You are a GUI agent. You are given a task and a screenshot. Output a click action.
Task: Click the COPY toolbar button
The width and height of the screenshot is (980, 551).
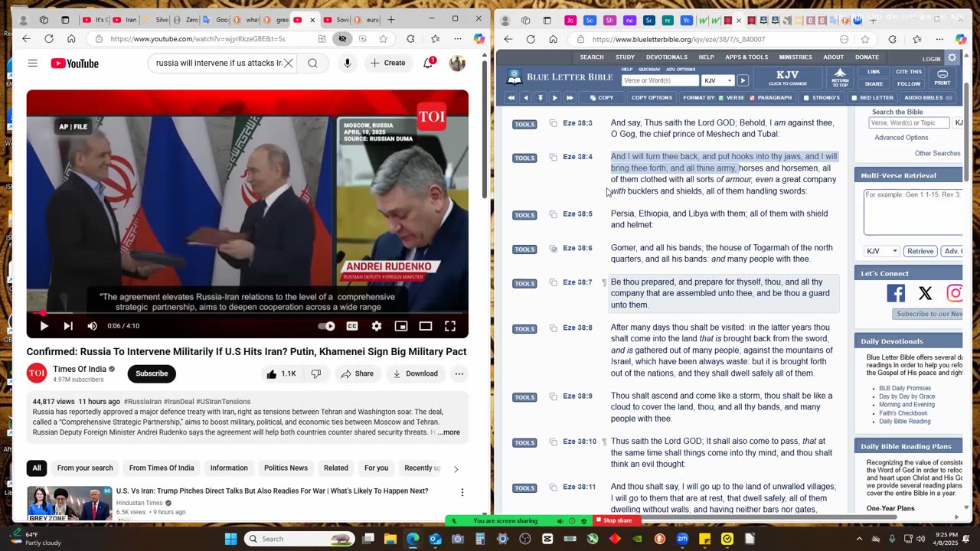602,98
